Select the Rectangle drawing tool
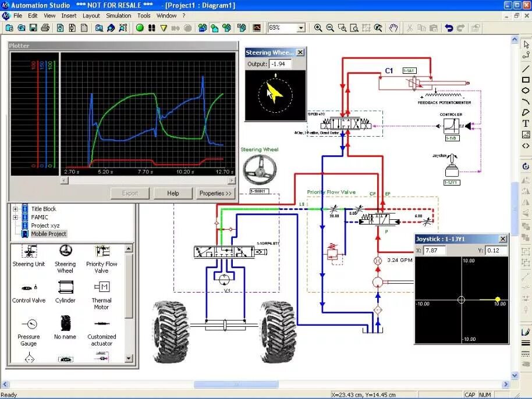Screen dimensions: 532x399 (526, 80)
